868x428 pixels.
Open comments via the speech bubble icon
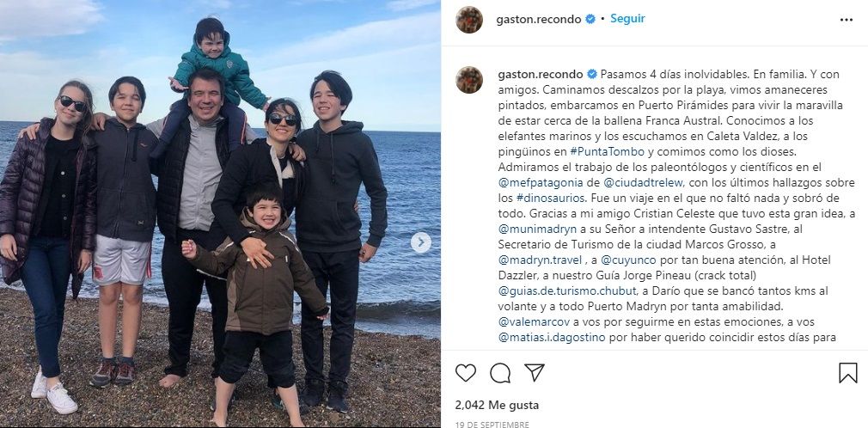[x=500, y=373]
